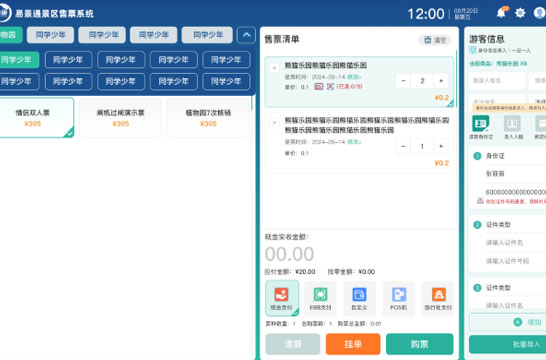Clear the ticket list with 清空
Viewport: 546px width, 360px height.
pos(435,40)
